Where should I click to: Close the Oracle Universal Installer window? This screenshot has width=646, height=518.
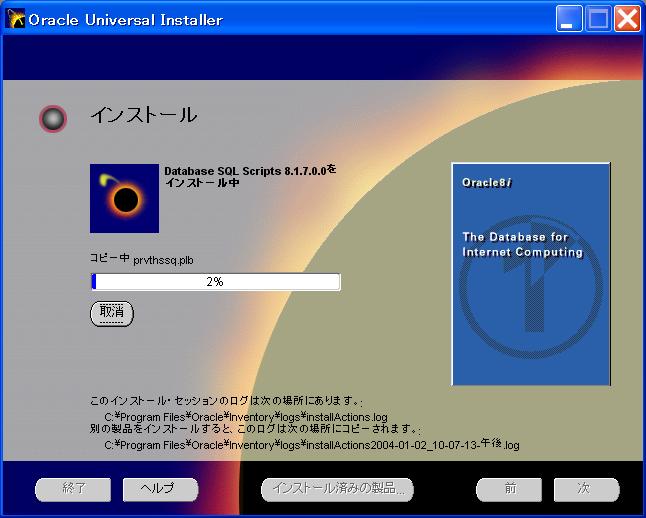[x=627, y=19]
